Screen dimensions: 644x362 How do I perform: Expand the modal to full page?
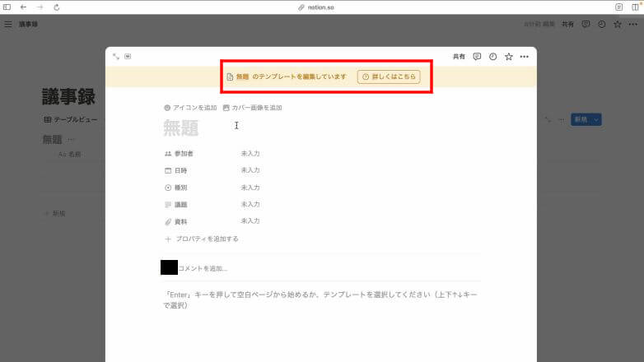tap(116, 56)
